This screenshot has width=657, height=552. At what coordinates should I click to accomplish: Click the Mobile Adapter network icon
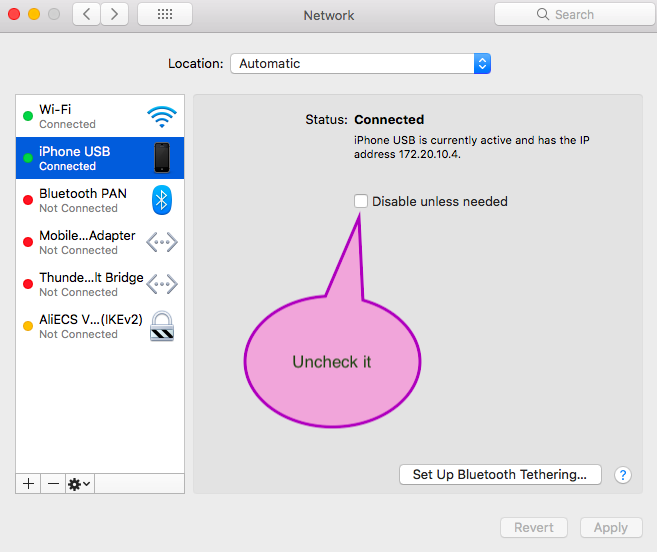(161, 242)
